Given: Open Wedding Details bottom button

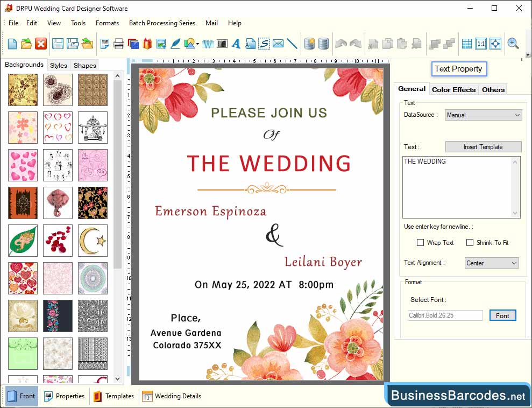Looking at the screenshot, I should click(x=172, y=396).
